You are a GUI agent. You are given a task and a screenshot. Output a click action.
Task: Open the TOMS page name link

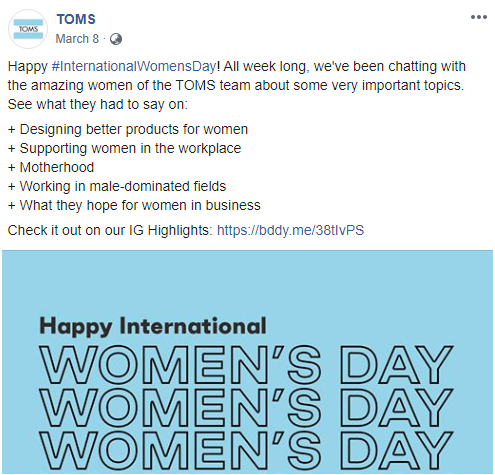coord(76,19)
